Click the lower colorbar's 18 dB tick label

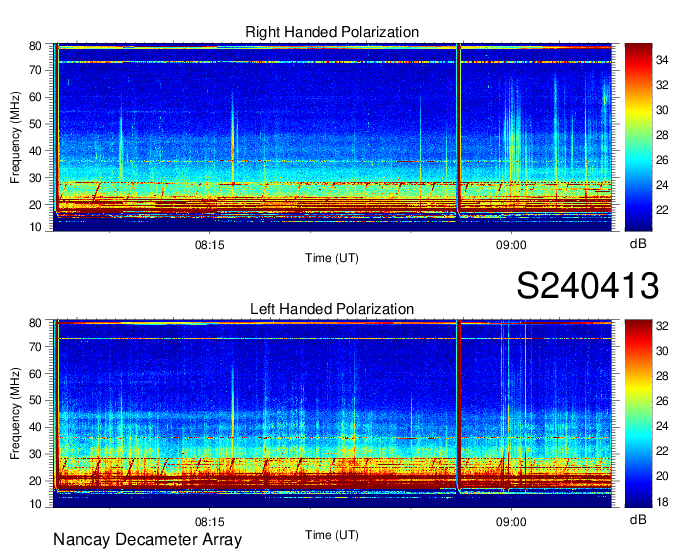point(662,502)
